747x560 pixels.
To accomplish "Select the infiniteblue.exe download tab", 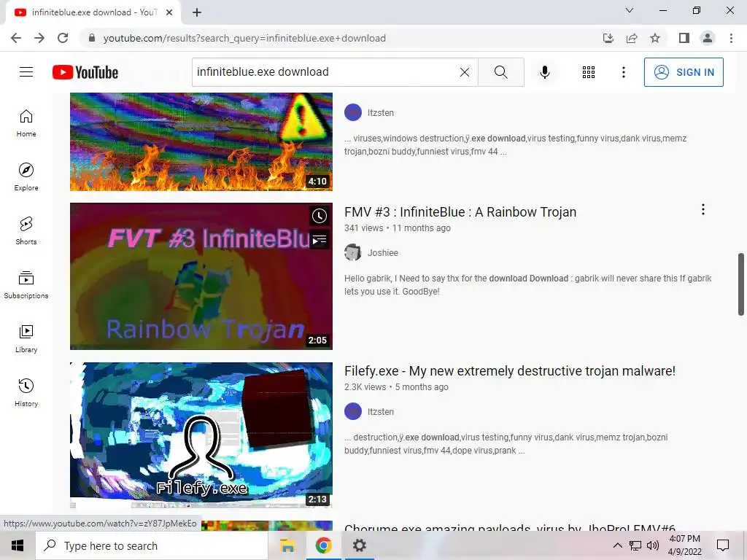I will tap(93, 12).
